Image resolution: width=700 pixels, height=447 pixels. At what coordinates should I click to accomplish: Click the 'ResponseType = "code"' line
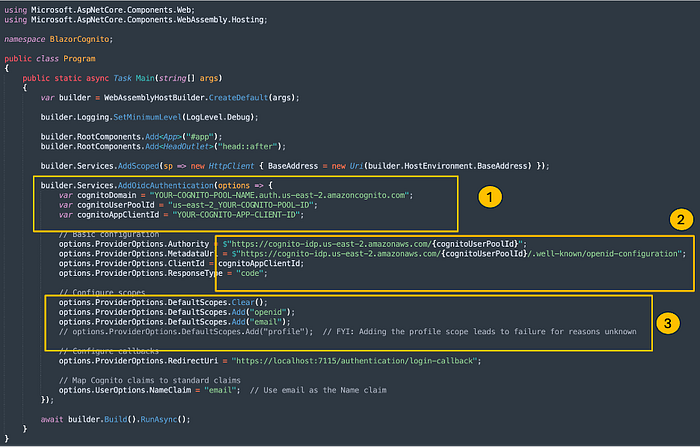(x=163, y=273)
